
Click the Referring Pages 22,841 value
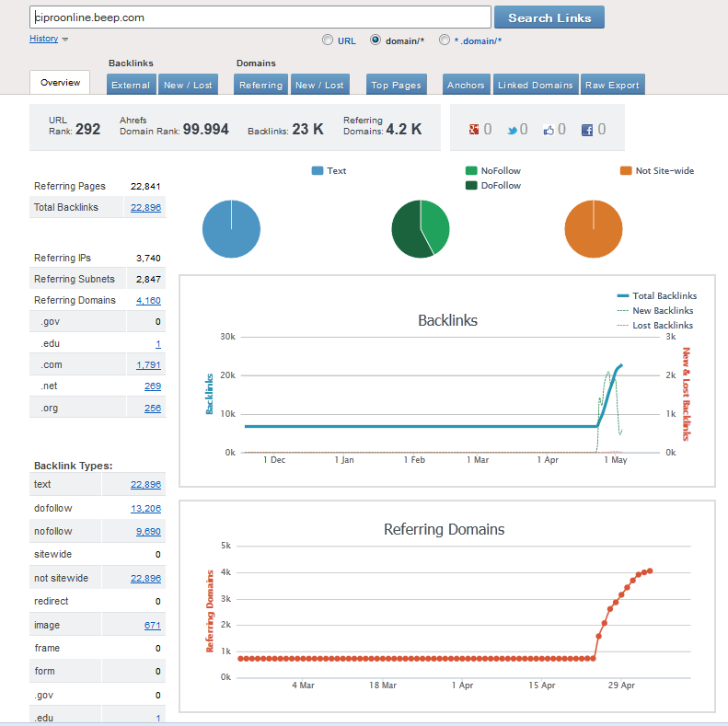pos(145,186)
